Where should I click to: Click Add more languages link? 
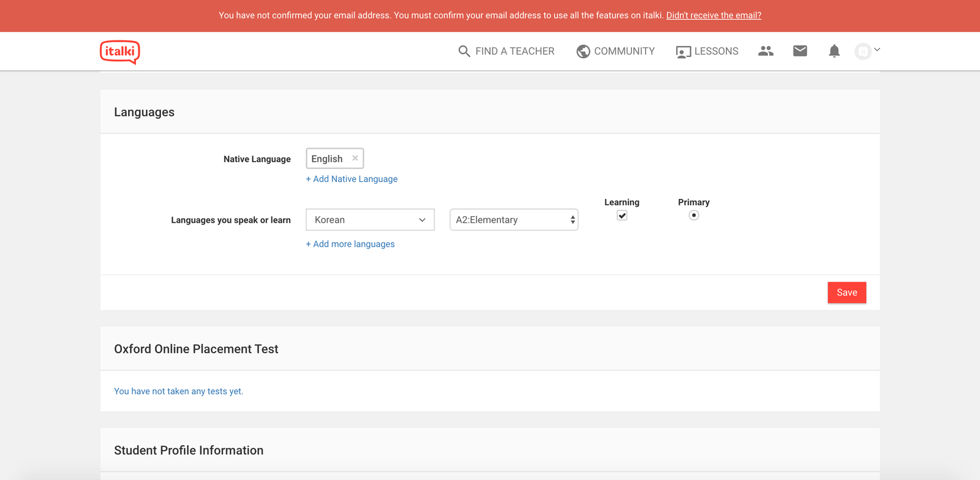pos(350,244)
